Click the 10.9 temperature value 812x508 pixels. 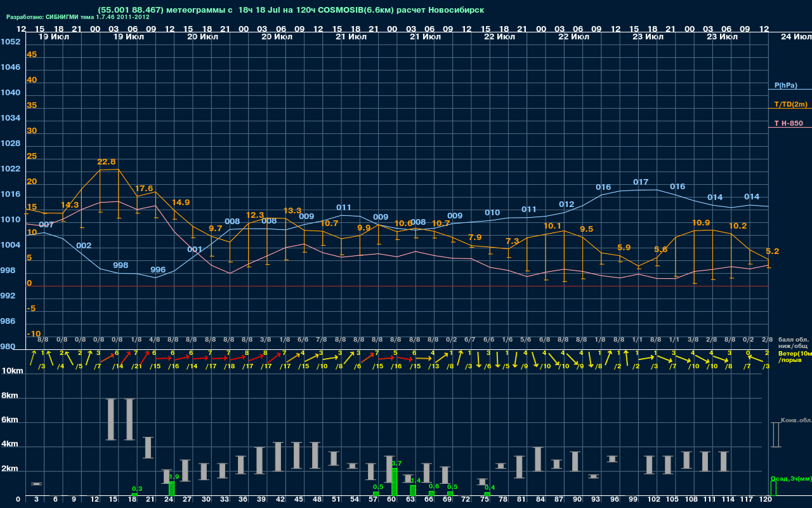(701, 223)
